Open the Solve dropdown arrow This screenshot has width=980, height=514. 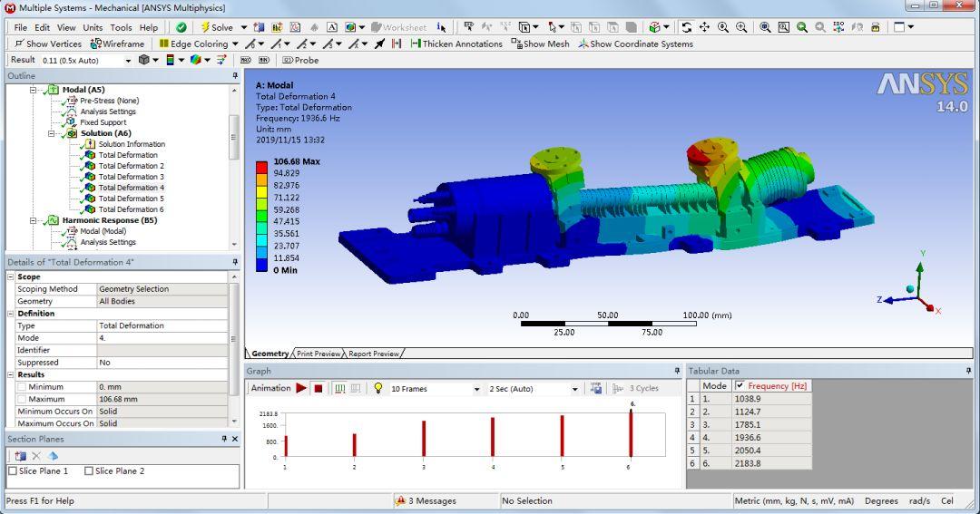coord(244,27)
